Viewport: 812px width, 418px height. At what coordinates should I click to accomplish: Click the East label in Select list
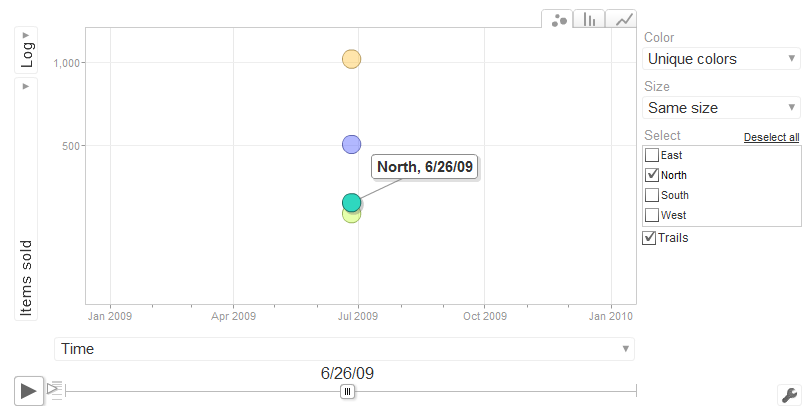pos(672,155)
